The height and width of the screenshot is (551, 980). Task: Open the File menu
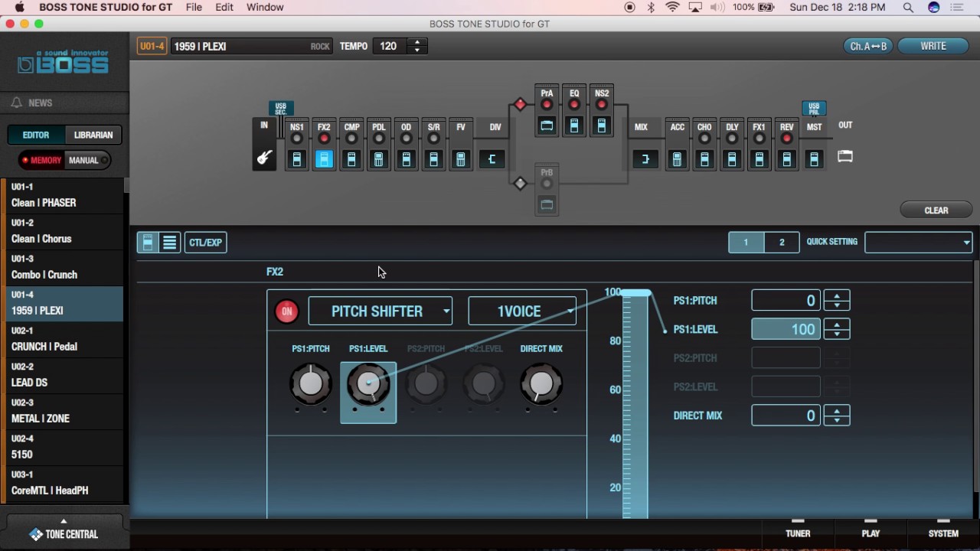coord(194,7)
